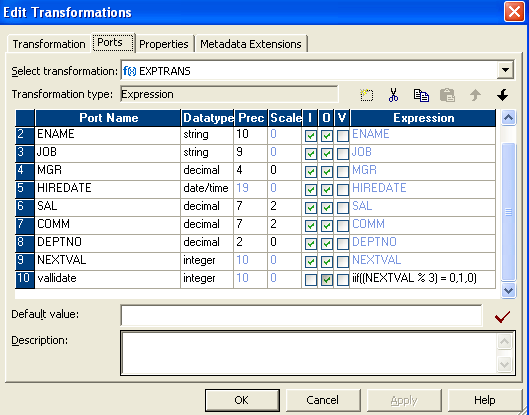Click the DEPTNO port name cell

[x=108, y=243]
